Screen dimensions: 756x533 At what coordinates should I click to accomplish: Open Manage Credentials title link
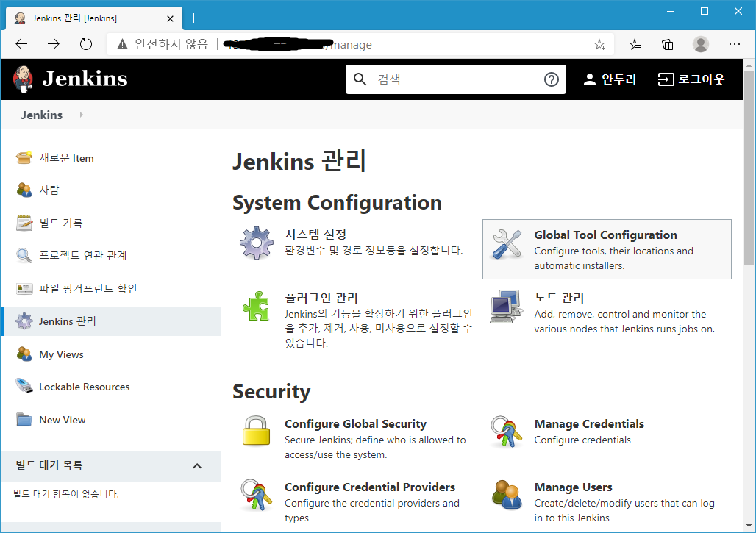(589, 423)
